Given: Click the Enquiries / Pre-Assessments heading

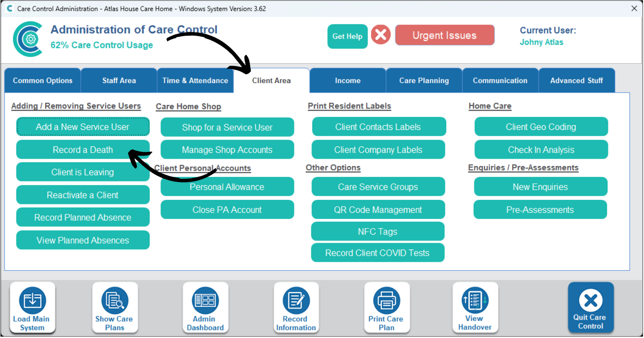Looking at the screenshot, I should [523, 167].
